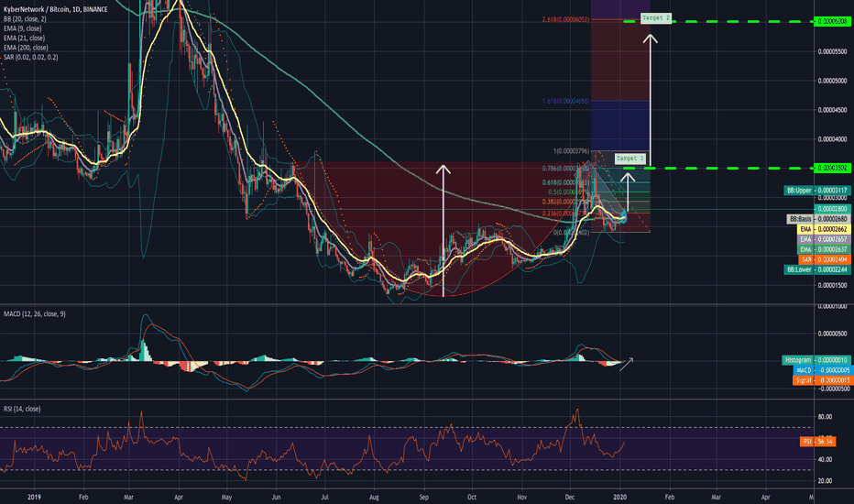Screen dimensions: 854x504
Task: Click the green Target 1 price tag
Action: pyautogui.click(x=832, y=168)
